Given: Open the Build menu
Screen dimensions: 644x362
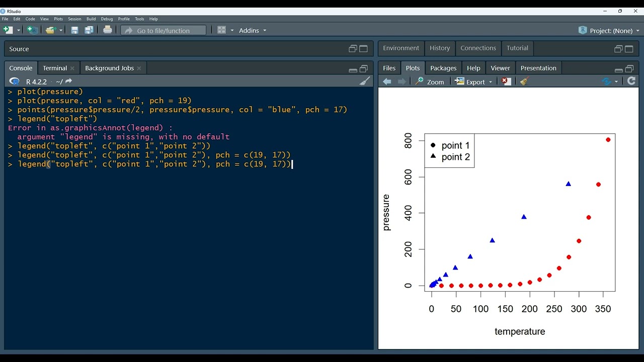Looking at the screenshot, I should [x=91, y=19].
